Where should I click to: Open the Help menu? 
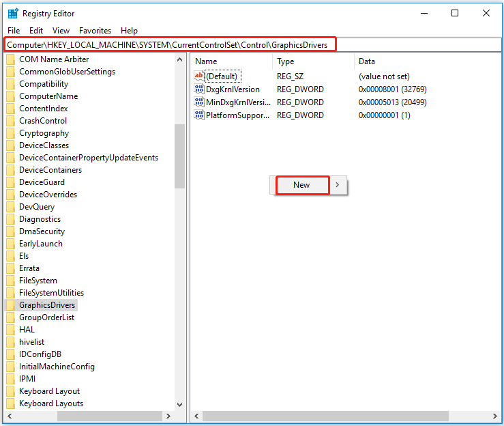pos(129,31)
